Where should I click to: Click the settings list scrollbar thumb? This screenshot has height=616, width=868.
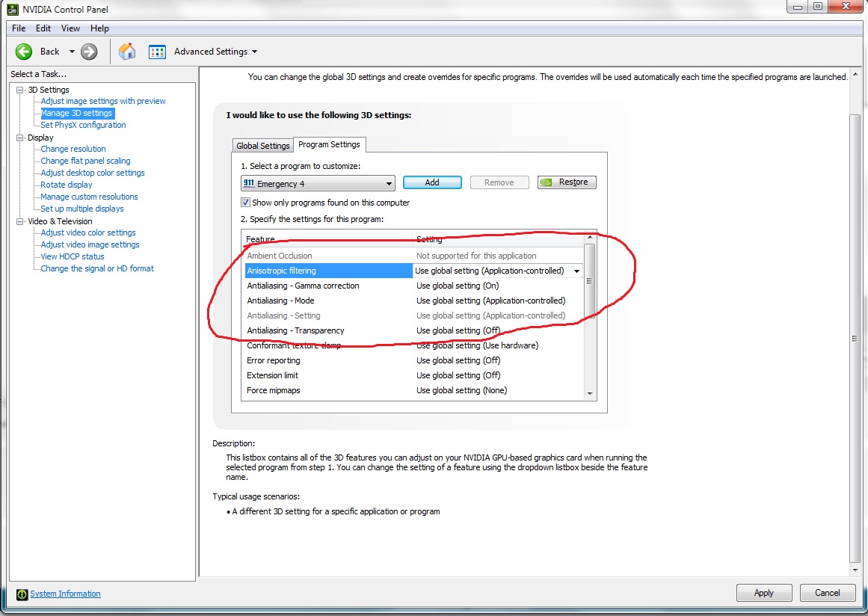(590, 280)
